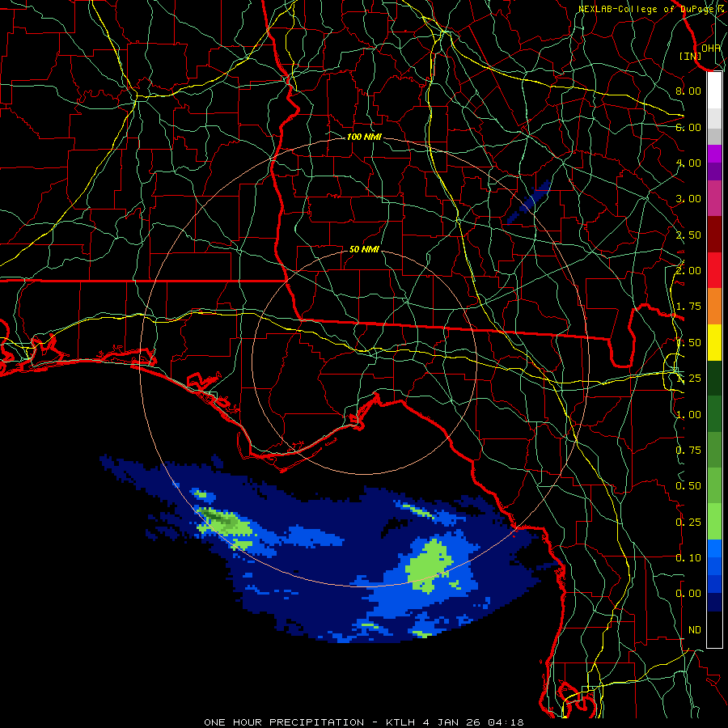
Task: Click the magenta legend swatch above 4.00
Action: coord(714,154)
